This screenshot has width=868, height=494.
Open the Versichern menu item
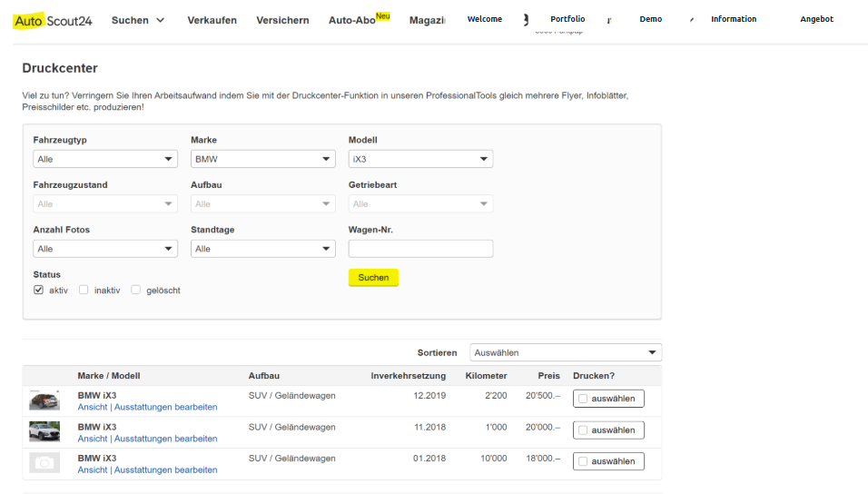[x=282, y=21]
